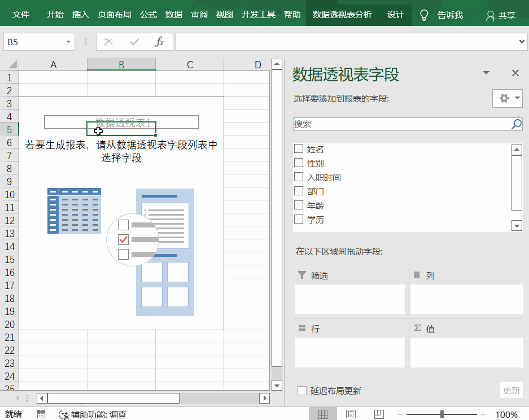The width and height of the screenshot is (529, 420).
Task: Open the 设计 ribbon tab
Action: 395,15
